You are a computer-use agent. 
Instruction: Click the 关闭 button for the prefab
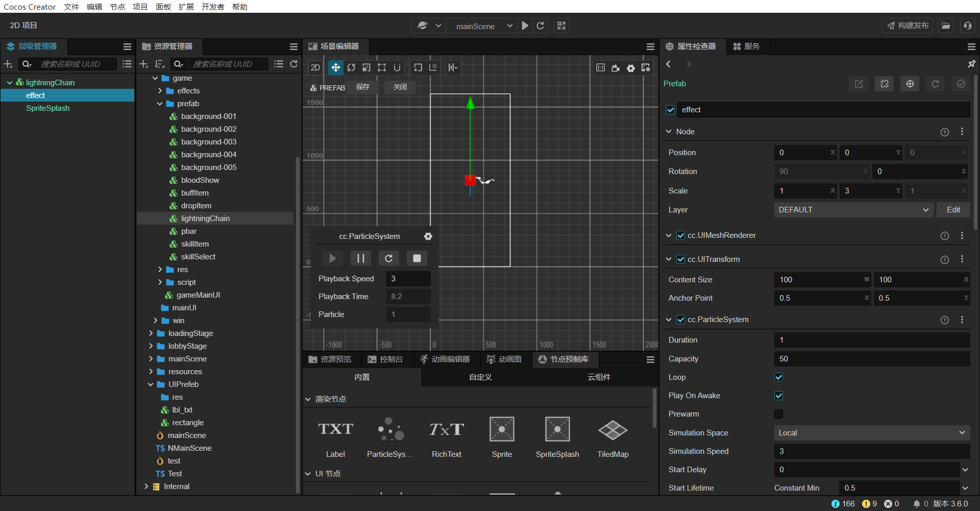pos(400,87)
